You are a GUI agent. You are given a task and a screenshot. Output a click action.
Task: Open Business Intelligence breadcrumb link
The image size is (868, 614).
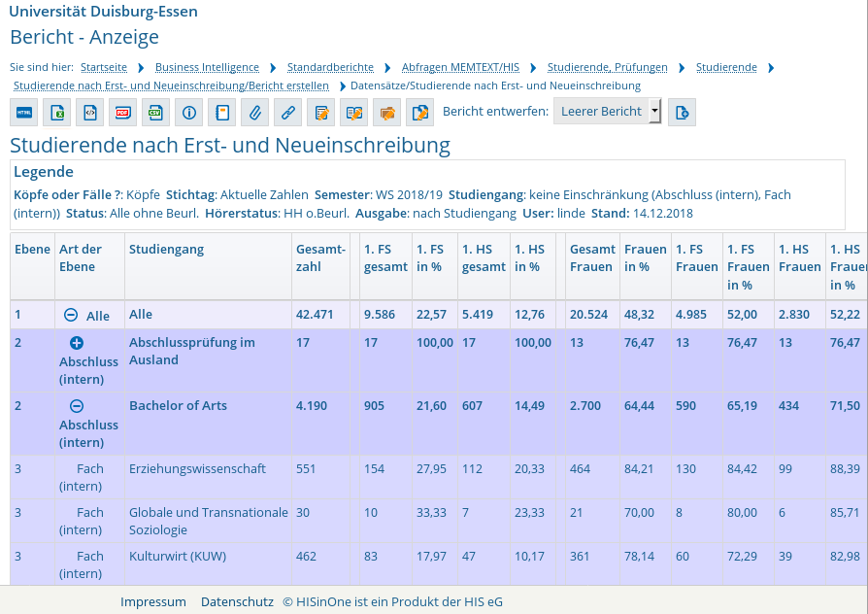pyautogui.click(x=207, y=67)
